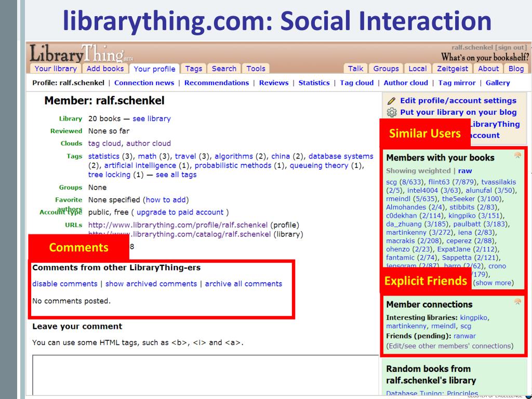Switch to the Add books tab
This screenshot has width=532, height=399.
(x=105, y=69)
